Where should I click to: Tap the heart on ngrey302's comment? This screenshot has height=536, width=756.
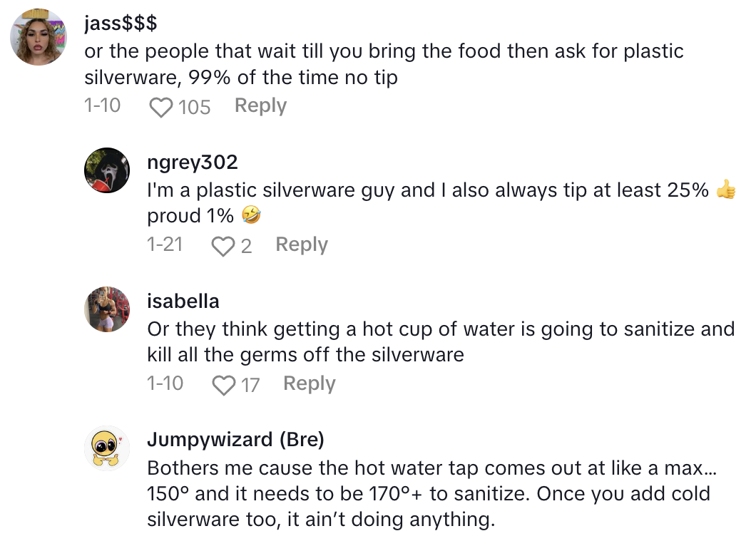click(x=224, y=246)
